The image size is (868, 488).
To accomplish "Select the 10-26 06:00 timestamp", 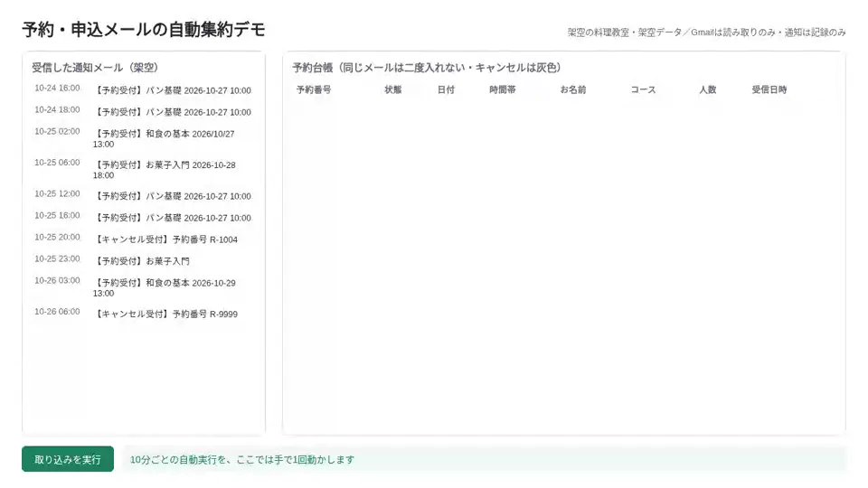I will click(57, 312).
